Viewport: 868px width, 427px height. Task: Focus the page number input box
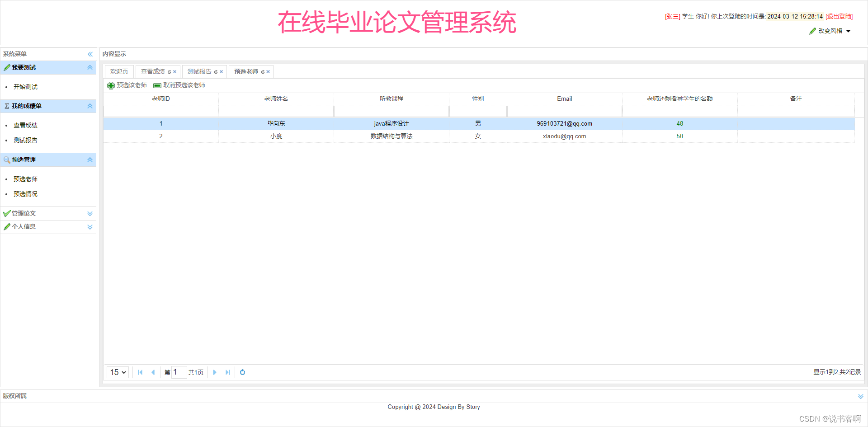(179, 372)
